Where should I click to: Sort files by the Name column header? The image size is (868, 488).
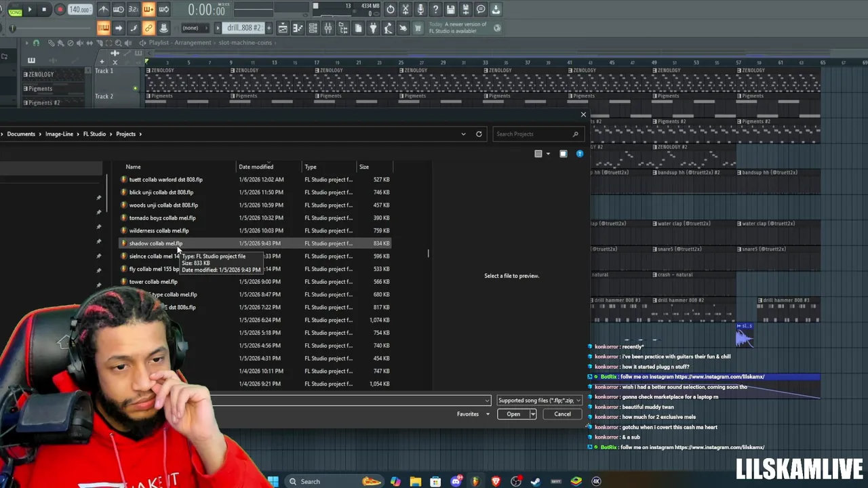pos(133,167)
